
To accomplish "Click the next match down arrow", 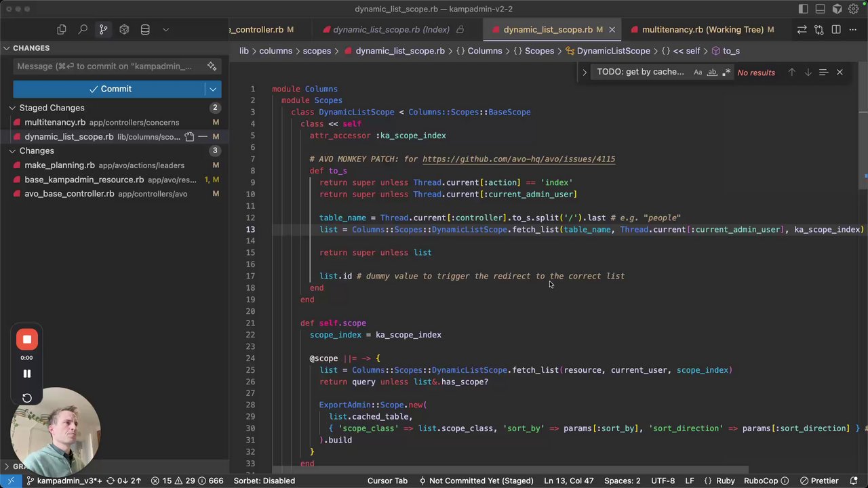I will tap(808, 72).
